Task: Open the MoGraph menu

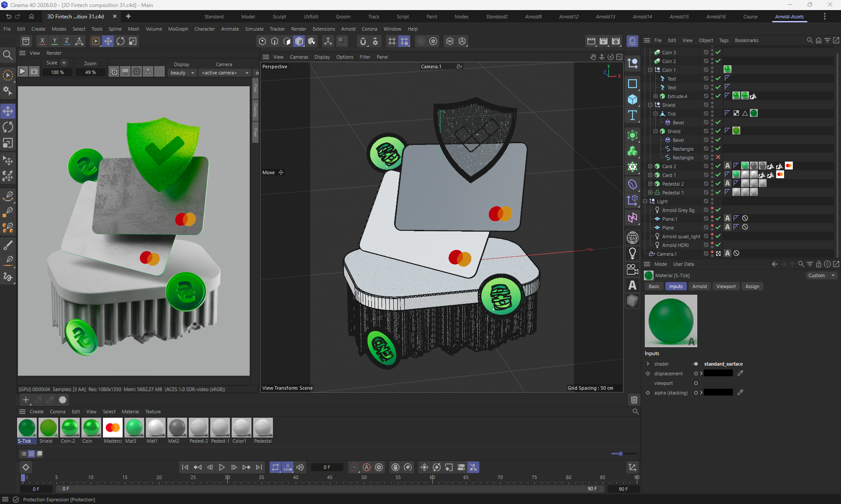Action: tap(178, 29)
